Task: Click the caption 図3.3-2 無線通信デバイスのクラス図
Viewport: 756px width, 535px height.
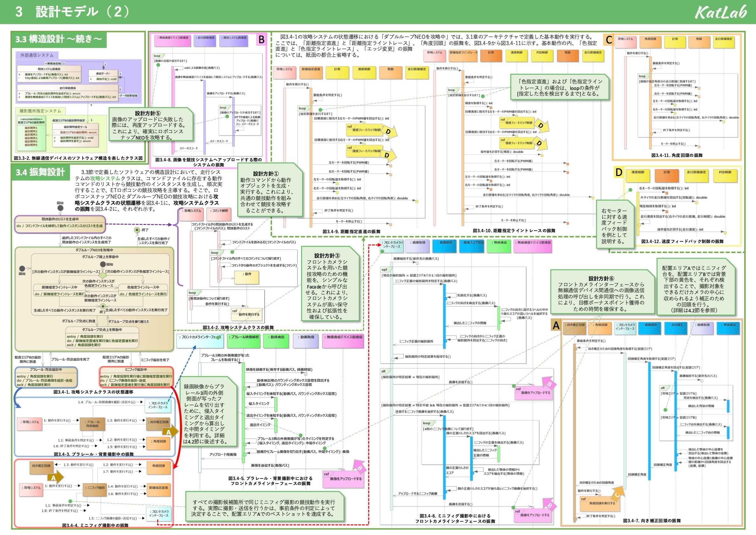Action: [78, 158]
